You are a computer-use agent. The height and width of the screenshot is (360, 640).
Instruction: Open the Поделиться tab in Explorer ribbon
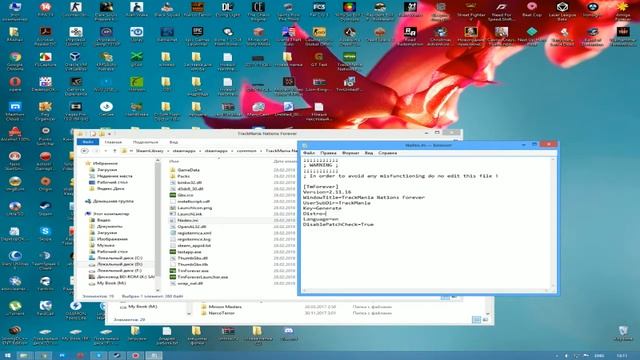pyautogui.click(x=145, y=142)
